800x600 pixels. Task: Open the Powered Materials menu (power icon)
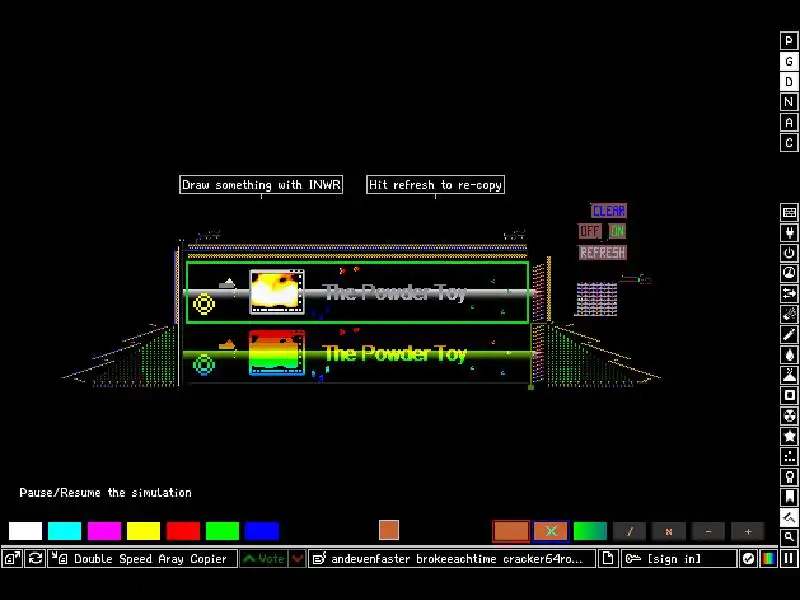coord(789,253)
